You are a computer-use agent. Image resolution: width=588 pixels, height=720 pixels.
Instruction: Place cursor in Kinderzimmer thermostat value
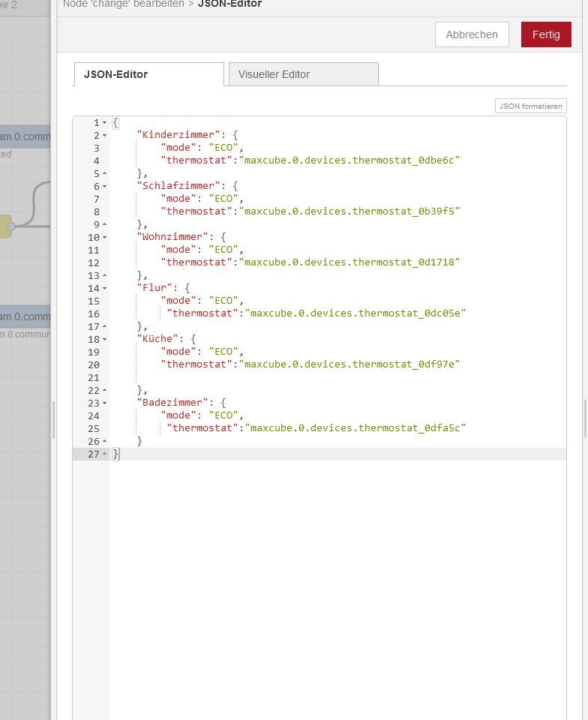click(349, 160)
